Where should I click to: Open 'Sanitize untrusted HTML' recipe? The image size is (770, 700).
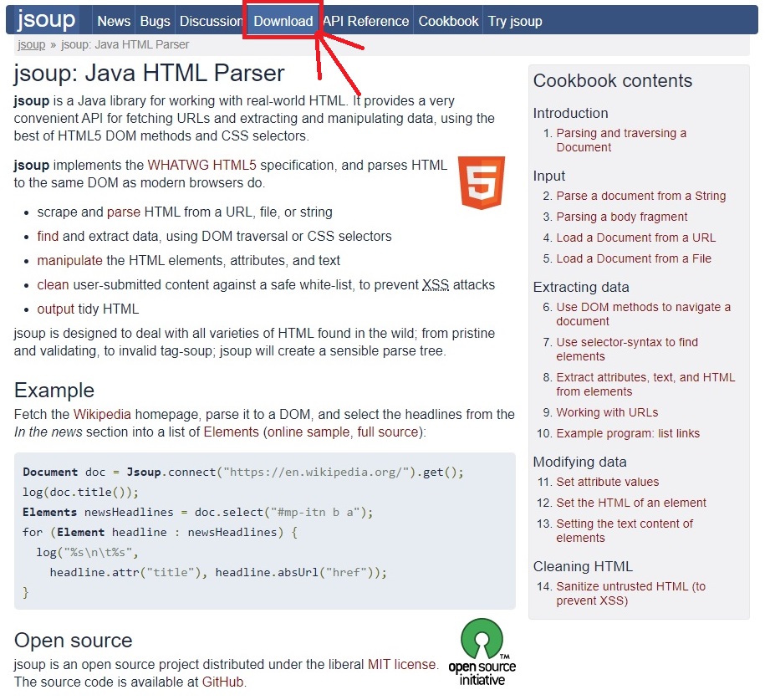[631, 594]
